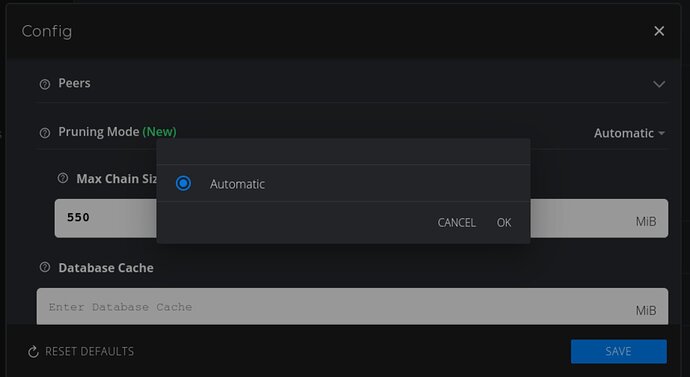Select the Automatic radio button
The image size is (690, 377).
(x=183, y=183)
